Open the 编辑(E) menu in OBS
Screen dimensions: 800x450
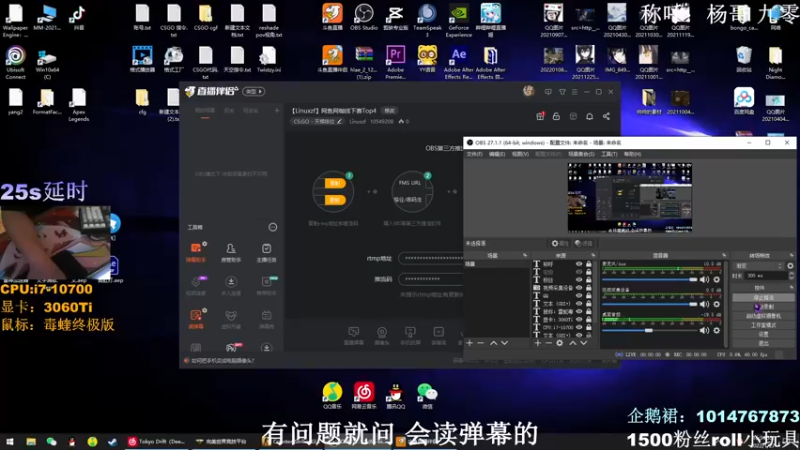(497, 154)
